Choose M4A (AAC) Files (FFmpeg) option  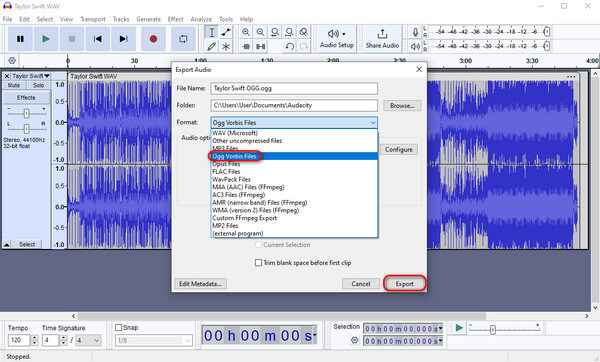294,187
